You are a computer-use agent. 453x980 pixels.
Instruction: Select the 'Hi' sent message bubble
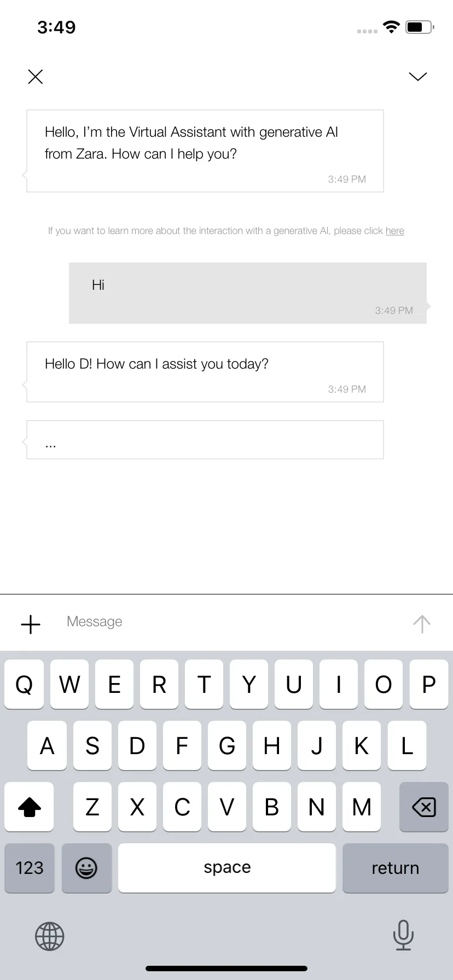(248, 293)
